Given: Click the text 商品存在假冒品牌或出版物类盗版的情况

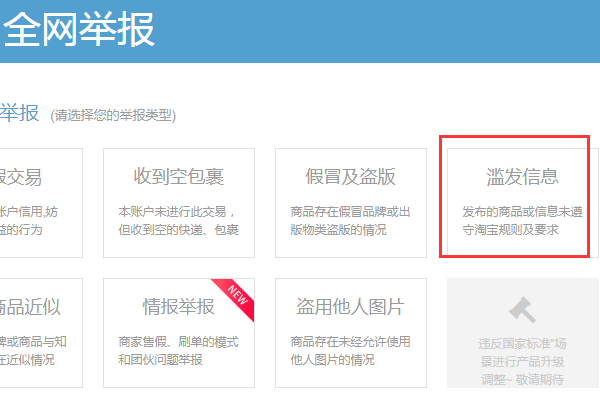Looking at the screenshot, I should (350, 220).
